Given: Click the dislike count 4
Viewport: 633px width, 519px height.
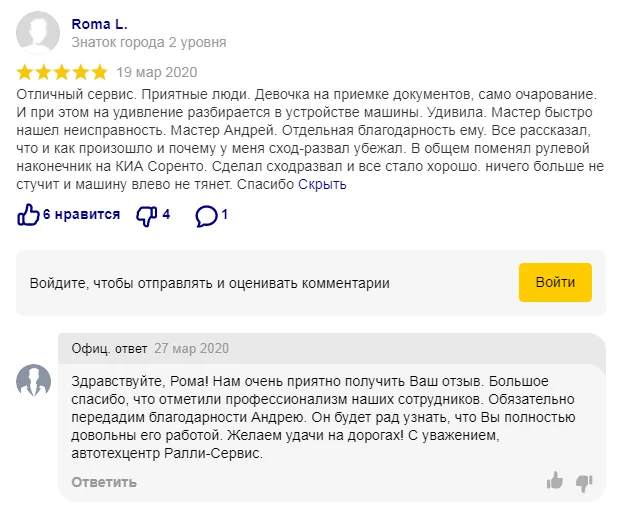Looking at the screenshot, I should click(x=166, y=215).
